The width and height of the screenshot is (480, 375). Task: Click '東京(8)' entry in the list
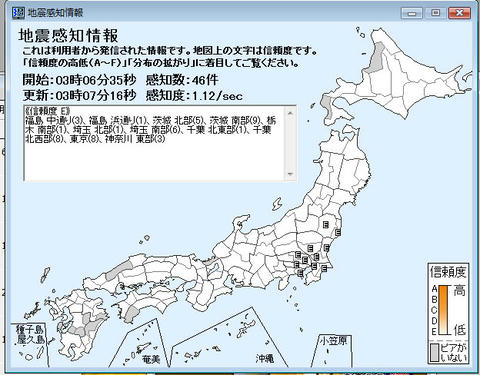85,139
